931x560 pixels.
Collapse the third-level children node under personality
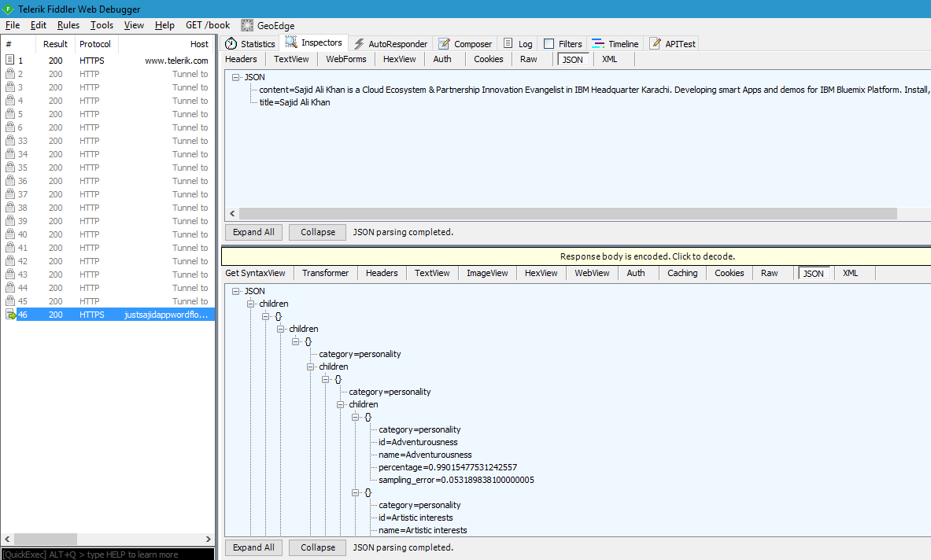[x=311, y=367]
